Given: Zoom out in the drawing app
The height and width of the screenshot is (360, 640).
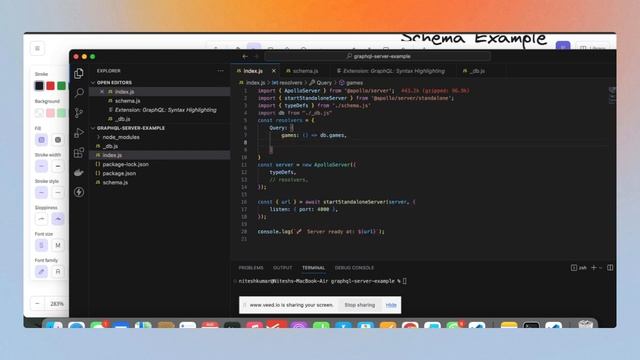Looking at the screenshot, I should point(38,304).
